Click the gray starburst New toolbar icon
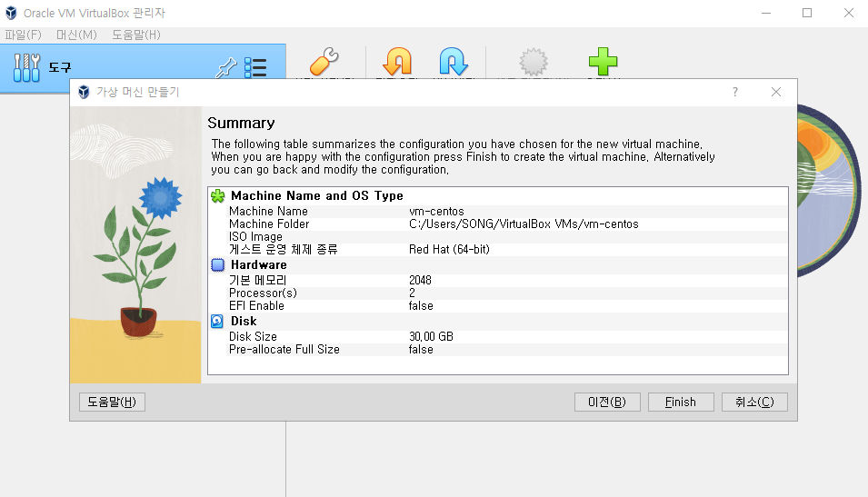This screenshot has height=497, width=868. (534, 62)
